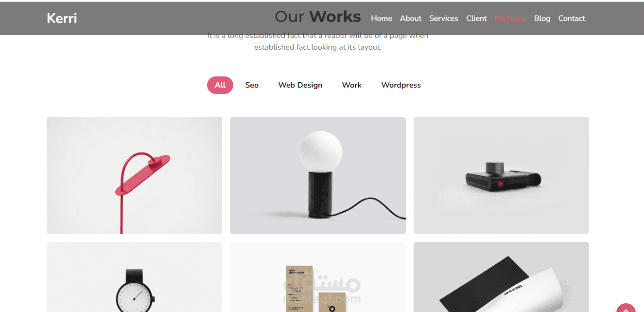Open the Kerri logo homepage link
This screenshot has height=312, width=644.
[62, 18]
